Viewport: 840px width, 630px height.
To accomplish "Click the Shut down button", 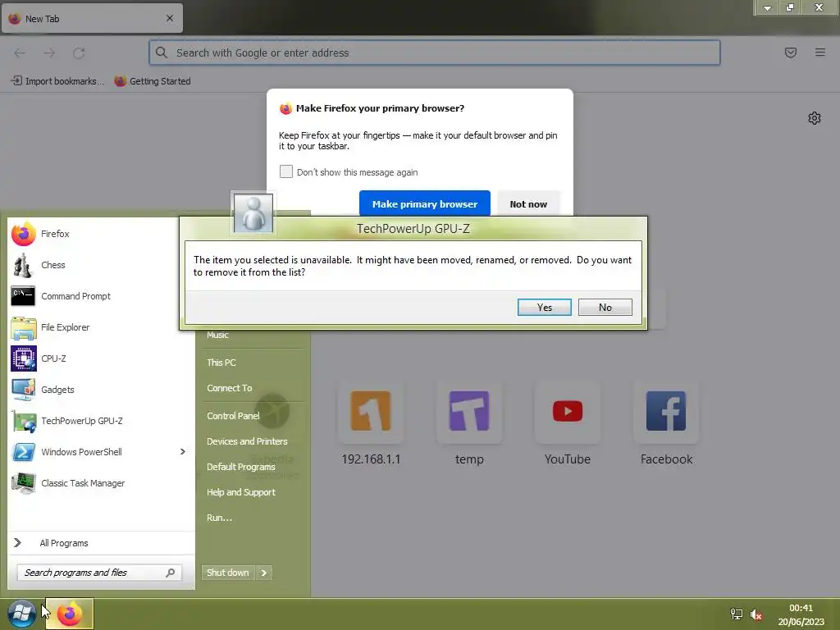I will pyautogui.click(x=228, y=573).
